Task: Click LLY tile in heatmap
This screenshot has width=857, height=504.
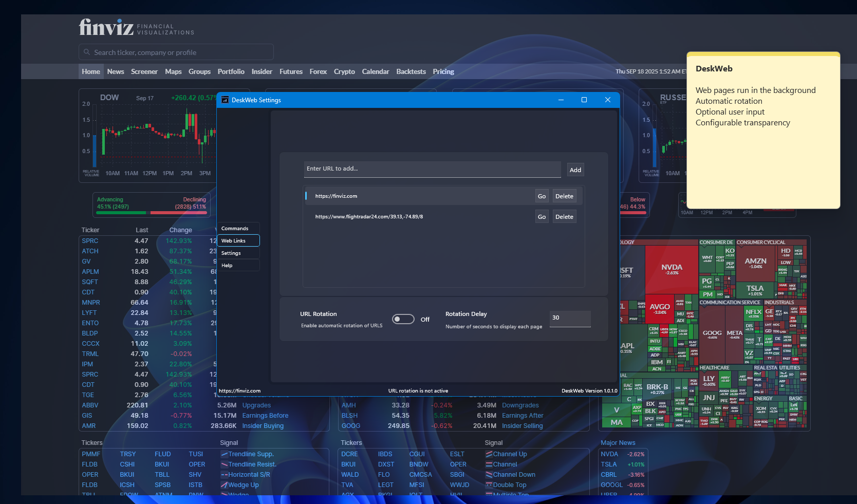Action: click(x=709, y=381)
